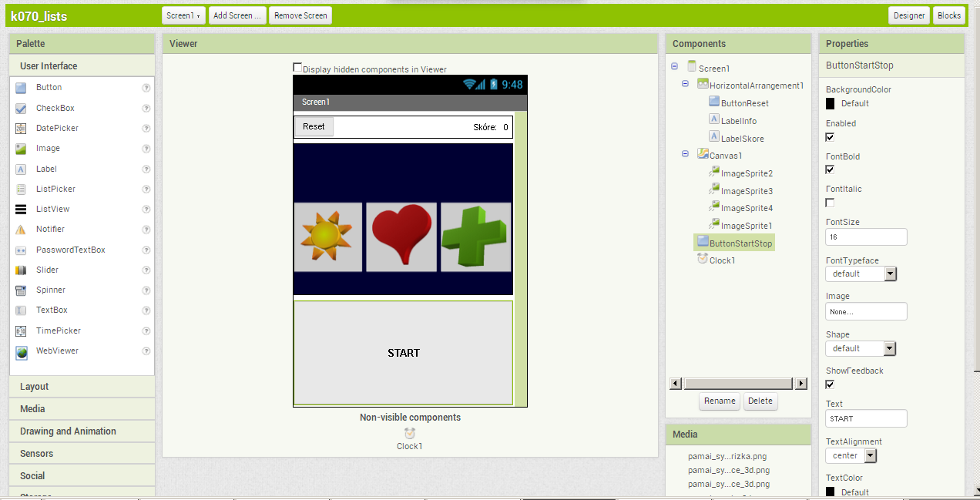Viewport: 980px width, 500px height.
Task: Click the Delete component button
Action: click(x=760, y=401)
